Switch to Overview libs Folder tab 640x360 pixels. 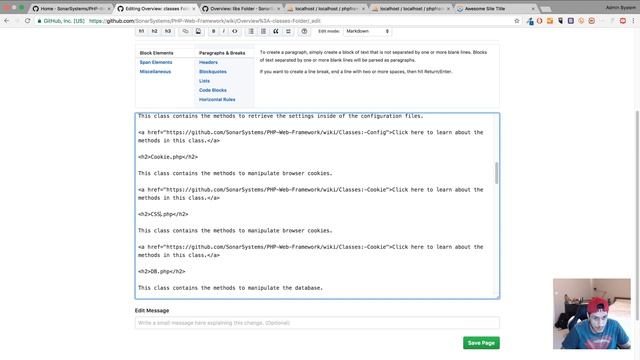(x=241, y=9)
